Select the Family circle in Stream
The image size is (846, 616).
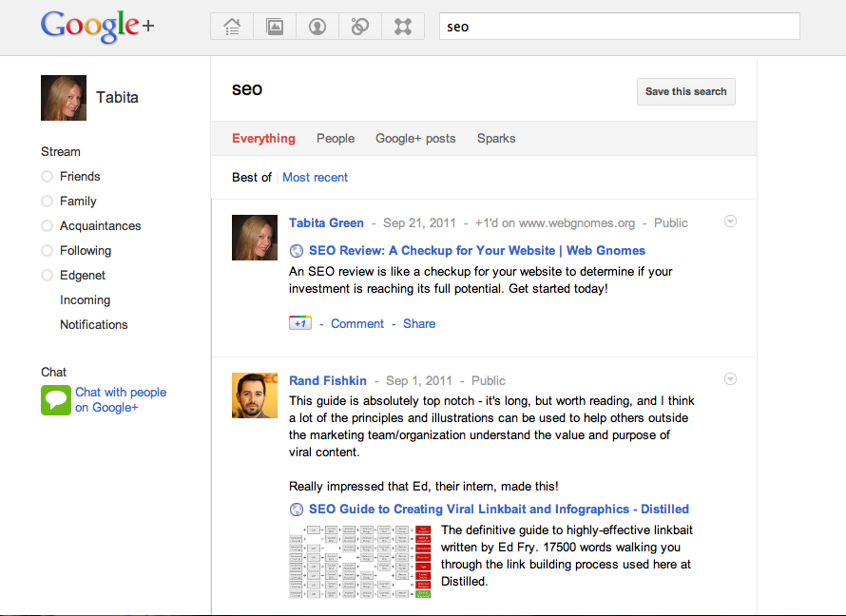(78, 201)
